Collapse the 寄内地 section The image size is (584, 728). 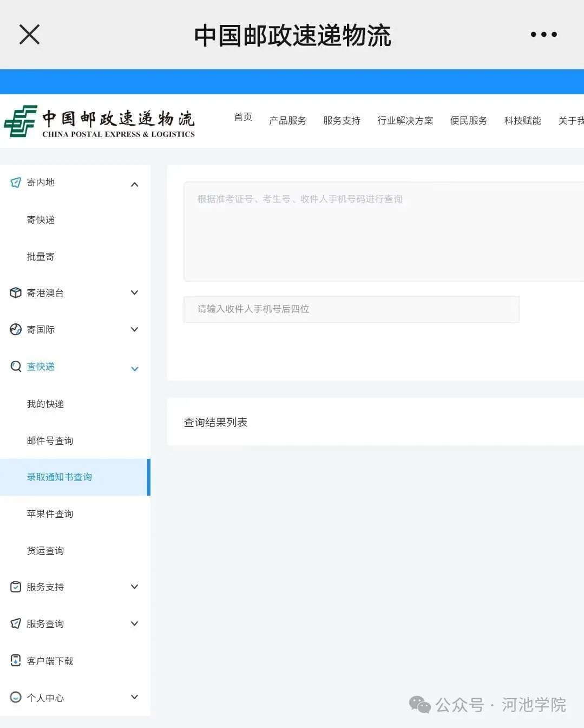point(134,184)
